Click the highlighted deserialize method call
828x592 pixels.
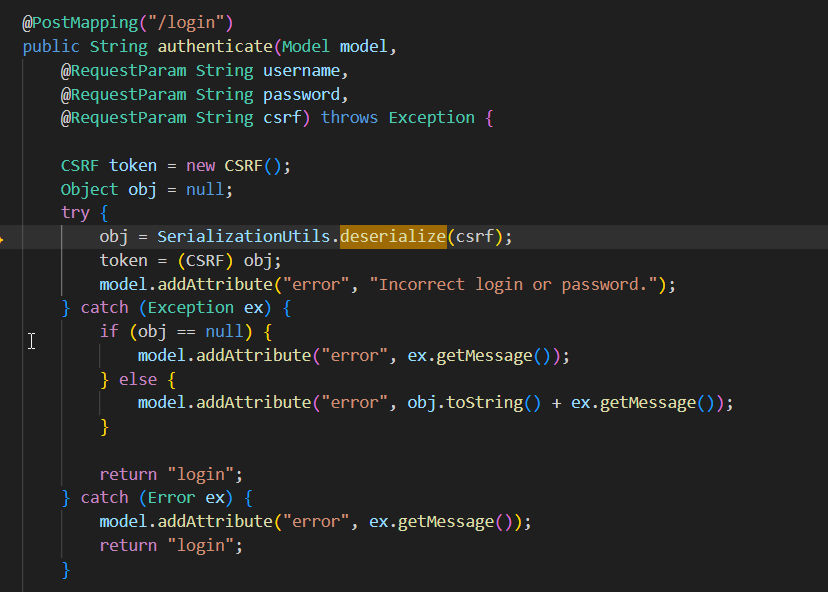[x=392, y=237]
